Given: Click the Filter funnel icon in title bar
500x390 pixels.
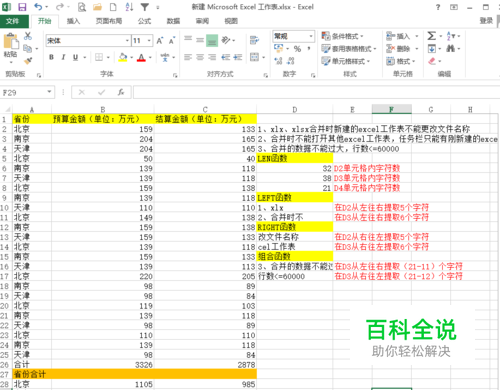Looking at the screenshot, I should coord(145,7).
